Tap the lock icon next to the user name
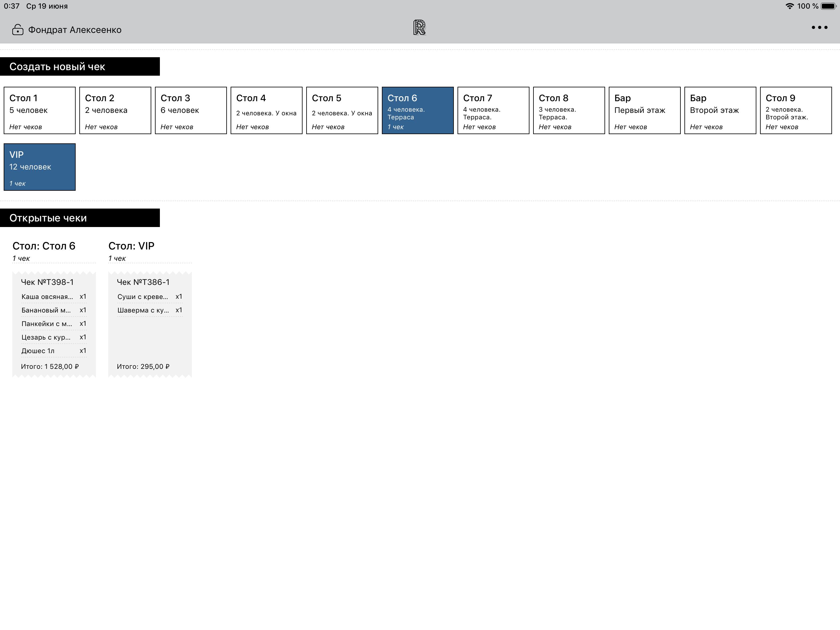 click(x=18, y=30)
